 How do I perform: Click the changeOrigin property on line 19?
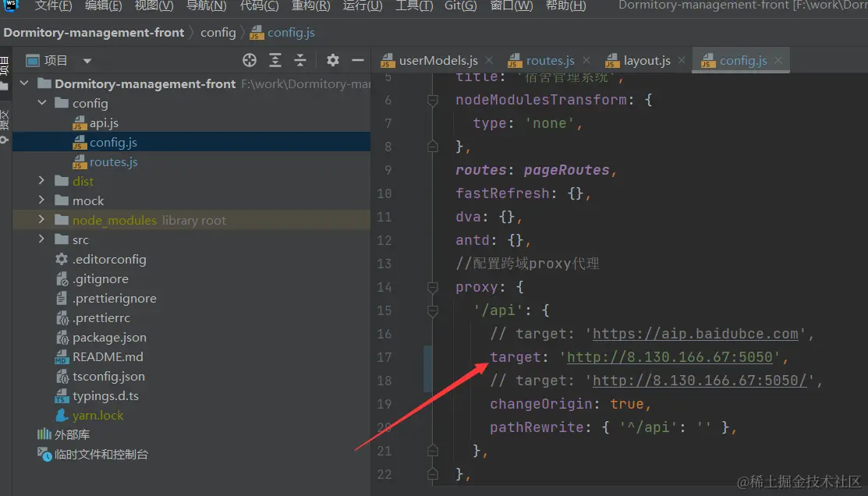click(540, 404)
